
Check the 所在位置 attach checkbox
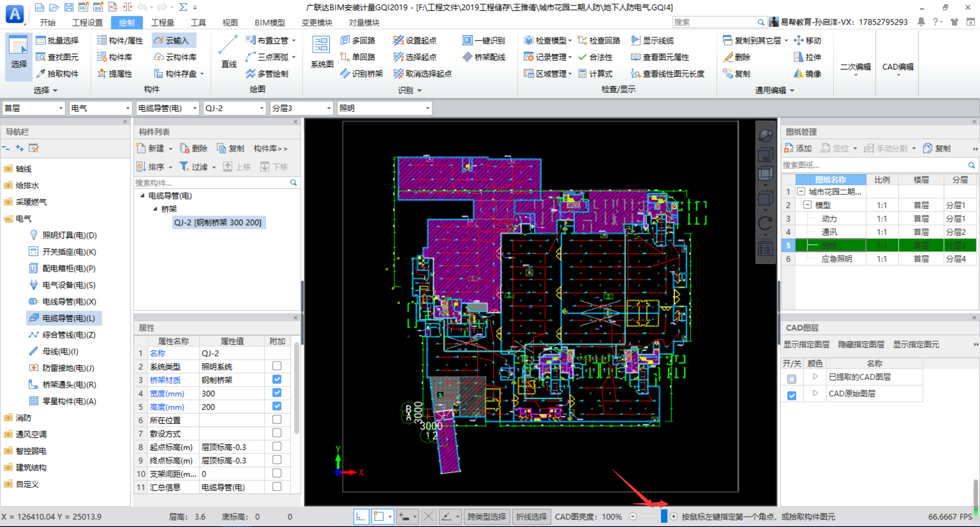click(x=277, y=419)
